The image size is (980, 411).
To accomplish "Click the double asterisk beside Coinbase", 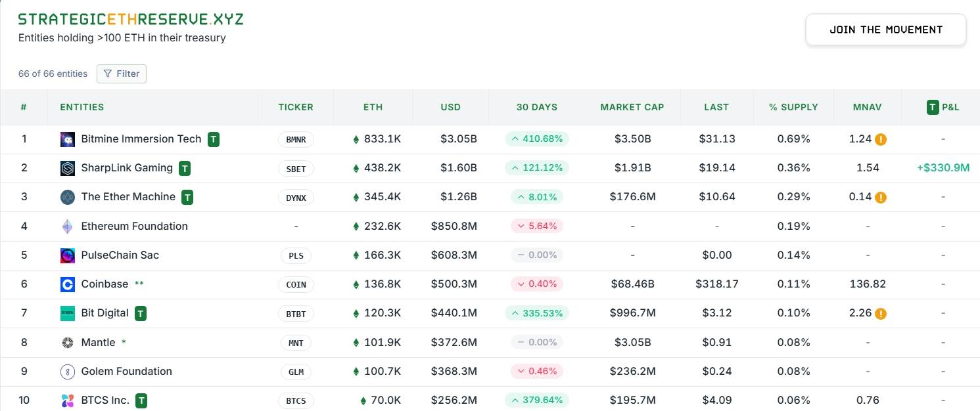I will [139, 284].
